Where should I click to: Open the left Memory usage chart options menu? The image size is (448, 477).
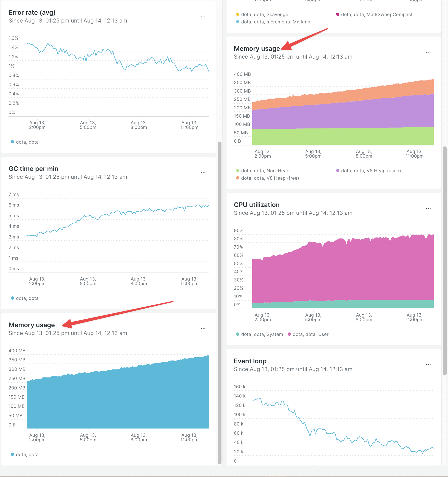pyautogui.click(x=203, y=328)
